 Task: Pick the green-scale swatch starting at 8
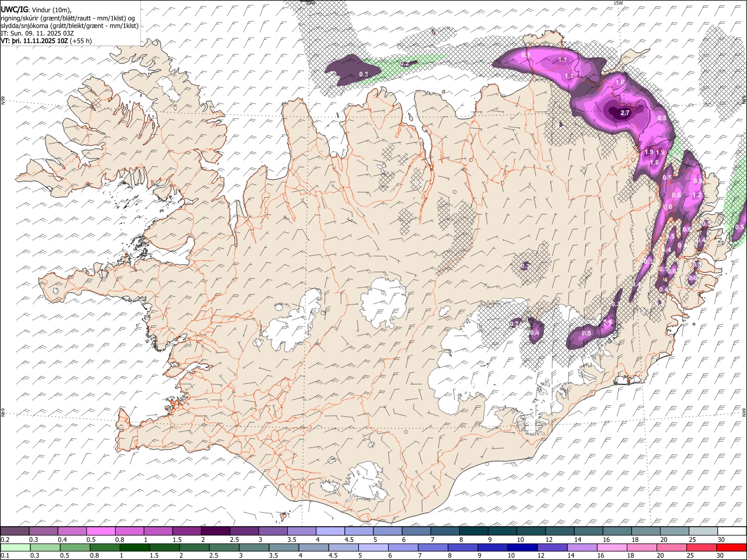pyautogui.click(x=462, y=547)
